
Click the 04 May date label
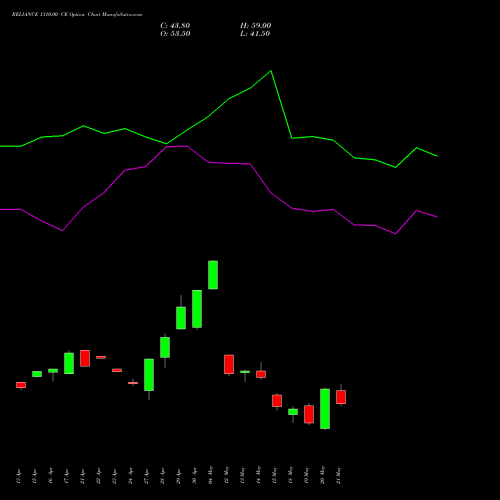[x=210, y=475]
